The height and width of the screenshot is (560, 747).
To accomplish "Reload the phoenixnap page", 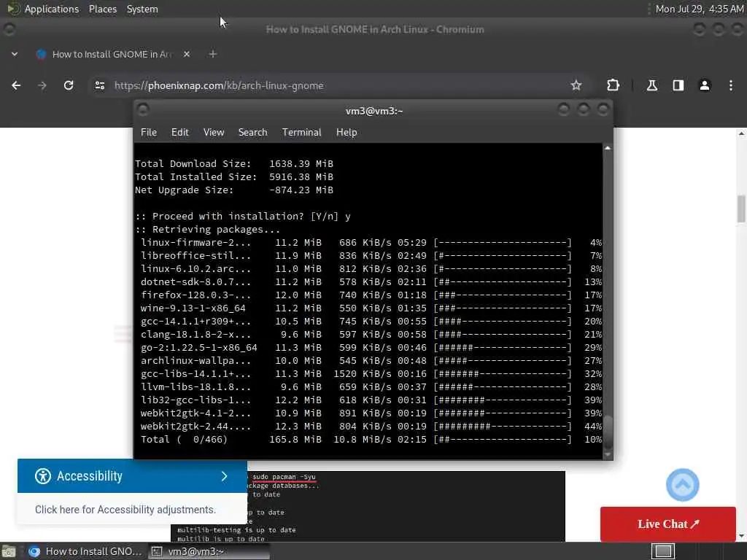I will pyautogui.click(x=69, y=86).
